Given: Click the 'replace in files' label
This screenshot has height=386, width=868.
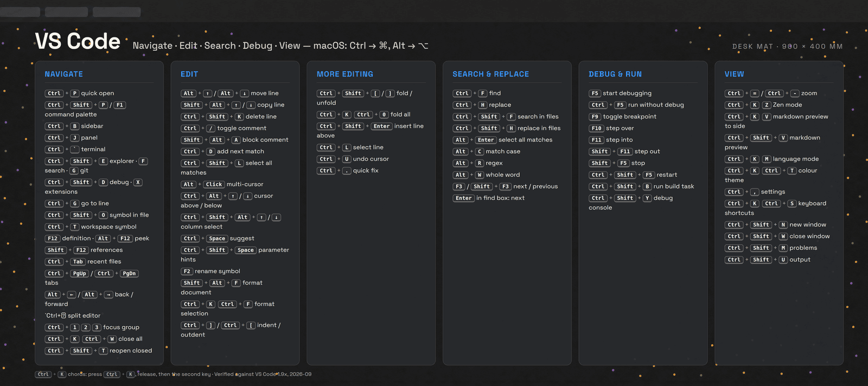Looking at the screenshot, I should tap(539, 128).
